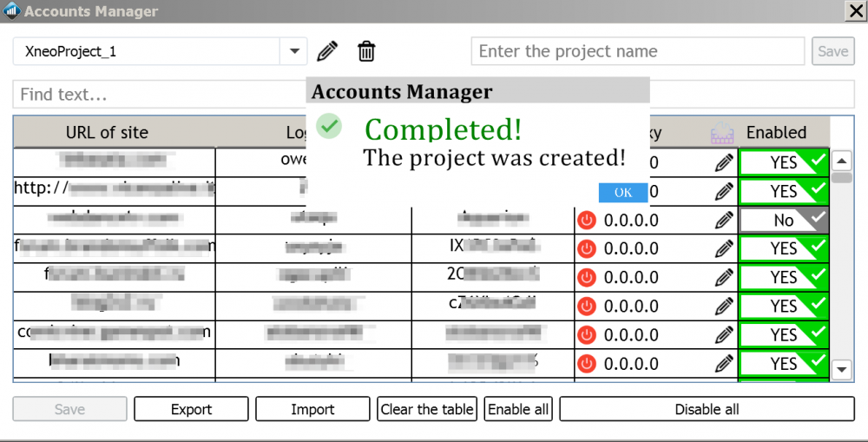Click the Disable all button
This screenshot has height=442, width=868.
pos(707,409)
